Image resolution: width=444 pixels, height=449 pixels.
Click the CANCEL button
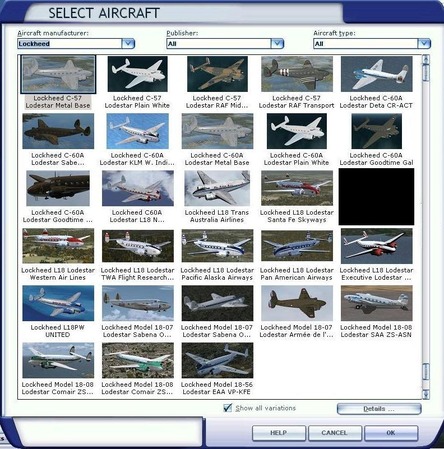point(334,433)
